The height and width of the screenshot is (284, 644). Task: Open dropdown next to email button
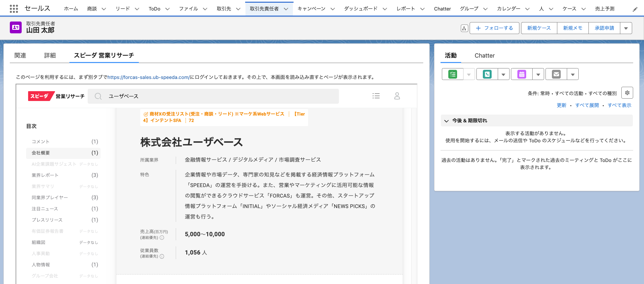(x=573, y=74)
